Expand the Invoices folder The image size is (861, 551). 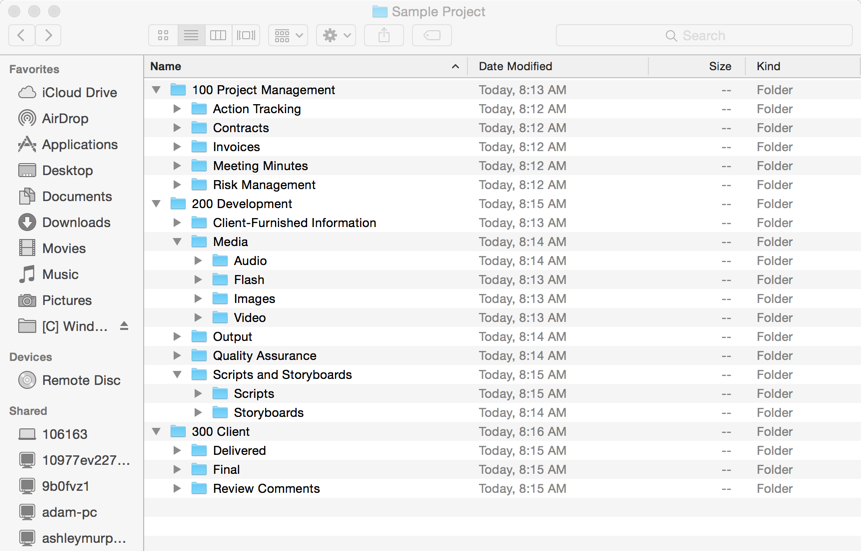(x=177, y=147)
